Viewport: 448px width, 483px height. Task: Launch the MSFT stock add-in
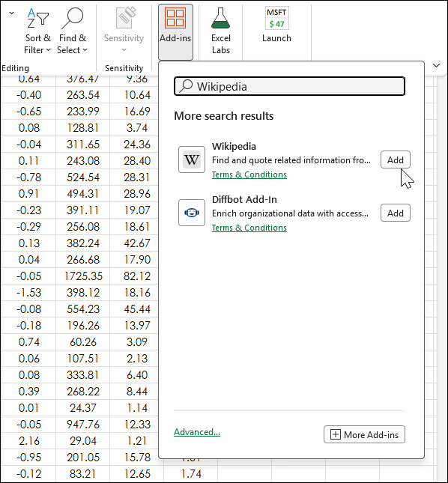click(276, 25)
